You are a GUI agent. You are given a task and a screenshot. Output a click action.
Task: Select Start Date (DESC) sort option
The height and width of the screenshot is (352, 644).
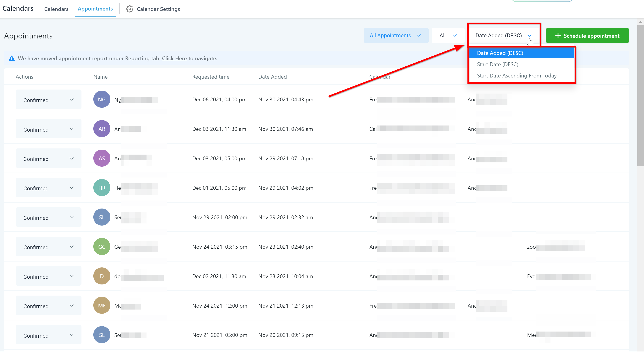(x=497, y=64)
